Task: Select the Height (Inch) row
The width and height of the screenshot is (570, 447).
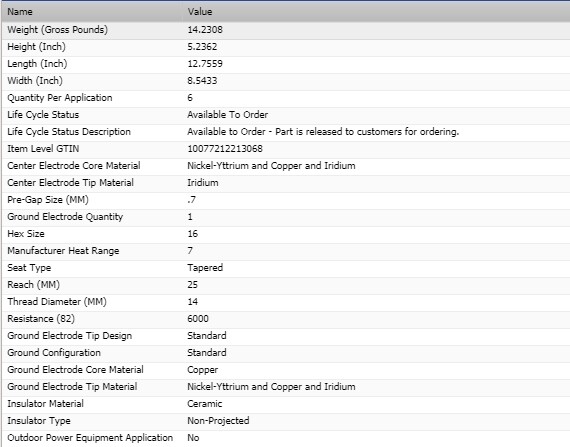Action: pos(286,47)
